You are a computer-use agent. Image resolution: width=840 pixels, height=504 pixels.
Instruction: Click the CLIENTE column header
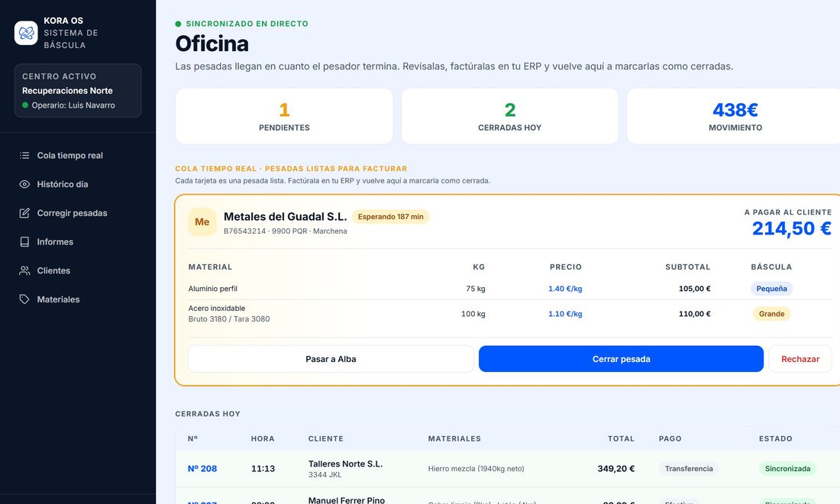coord(326,438)
